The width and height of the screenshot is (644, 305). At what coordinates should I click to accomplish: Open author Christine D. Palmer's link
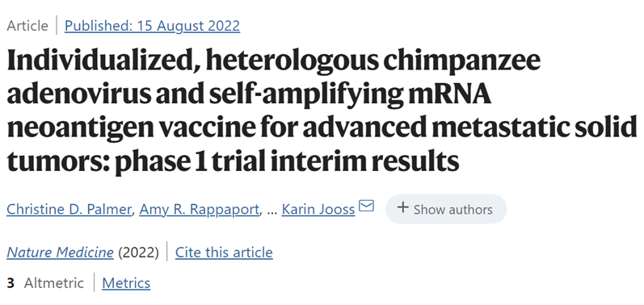pyautogui.click(x=69, y=209)
